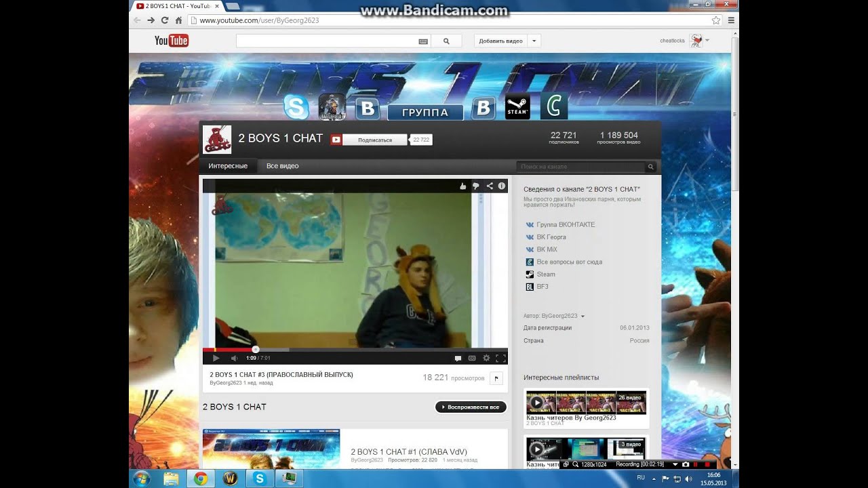This screenshot has width=868, height=488.
Task: Open the Steam link in channel info
Action: coord(546,274)
